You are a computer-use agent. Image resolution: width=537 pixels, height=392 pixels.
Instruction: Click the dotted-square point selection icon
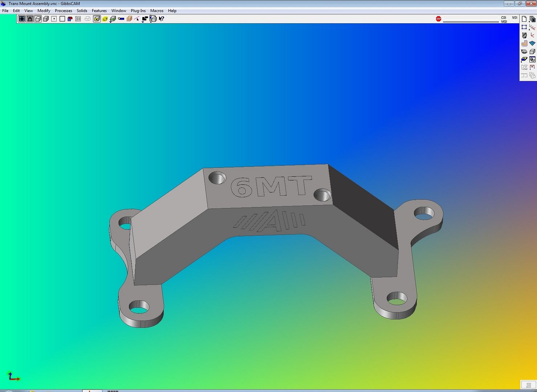54,19
